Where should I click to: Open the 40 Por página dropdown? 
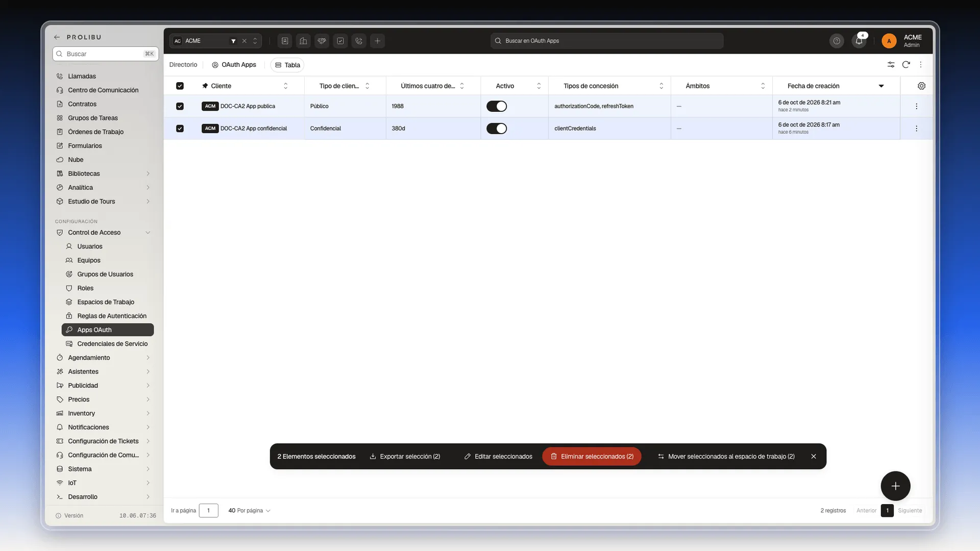tap(249, 510)
